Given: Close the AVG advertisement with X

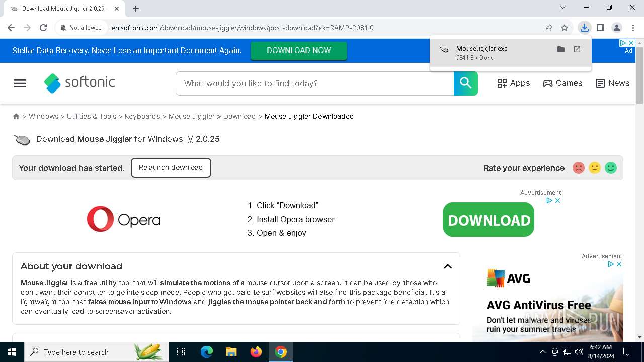Looking at the screenshot, I should [619, 264].
